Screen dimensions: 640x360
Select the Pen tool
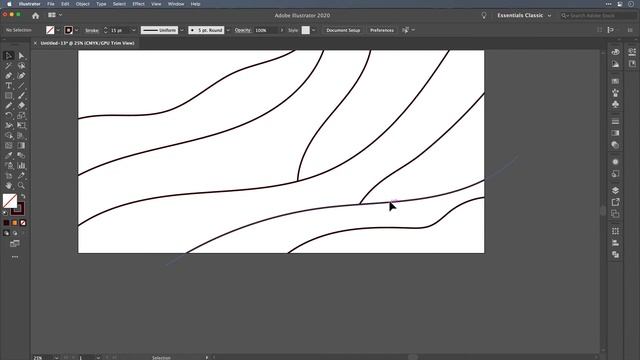9,76
